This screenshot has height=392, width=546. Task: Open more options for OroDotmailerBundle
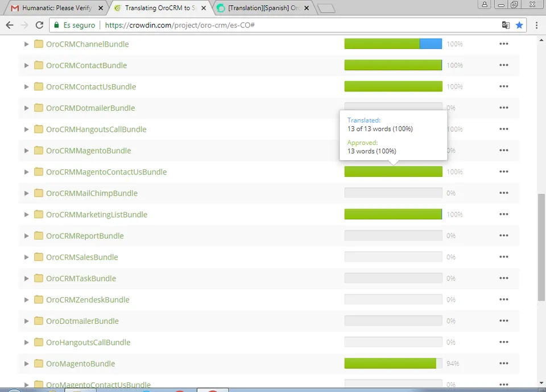click(x=503, y=320)
